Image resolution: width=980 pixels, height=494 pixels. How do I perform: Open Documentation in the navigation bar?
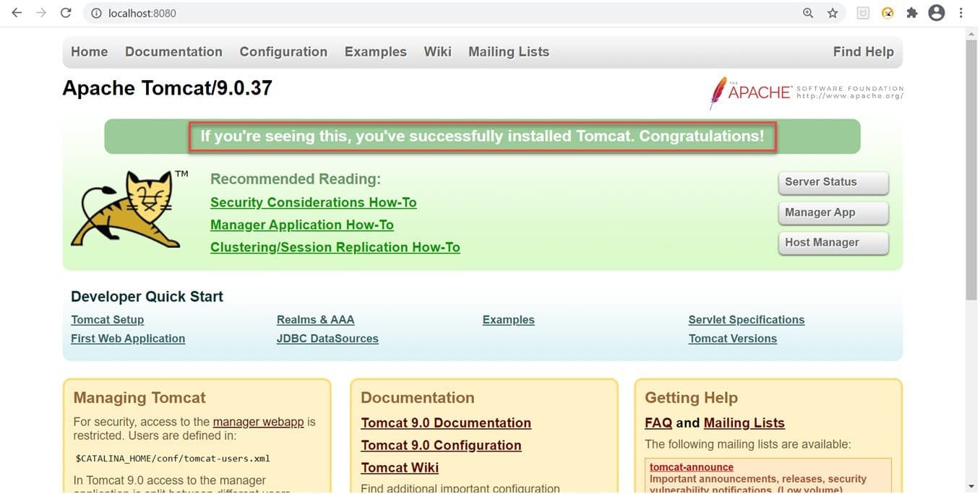tap(173, 52)
